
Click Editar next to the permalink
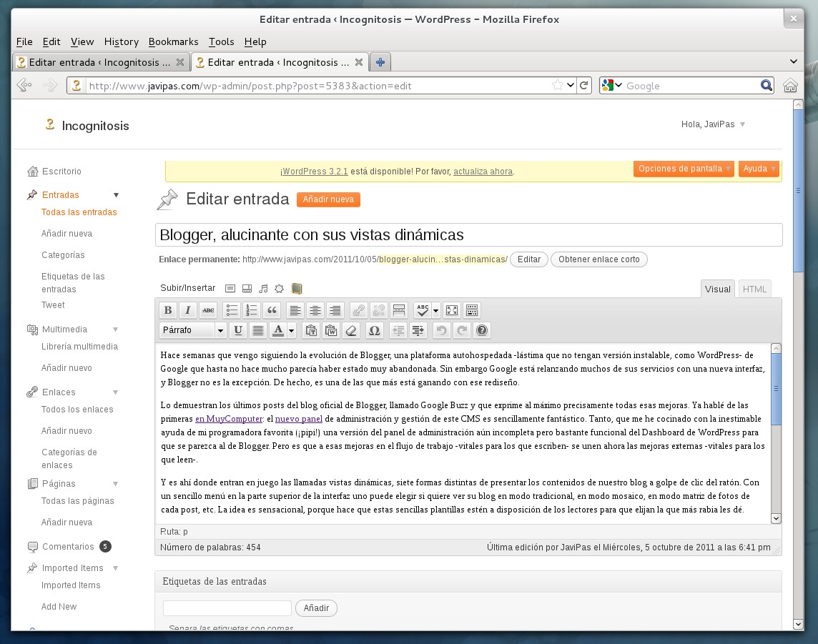pos(529,259)
